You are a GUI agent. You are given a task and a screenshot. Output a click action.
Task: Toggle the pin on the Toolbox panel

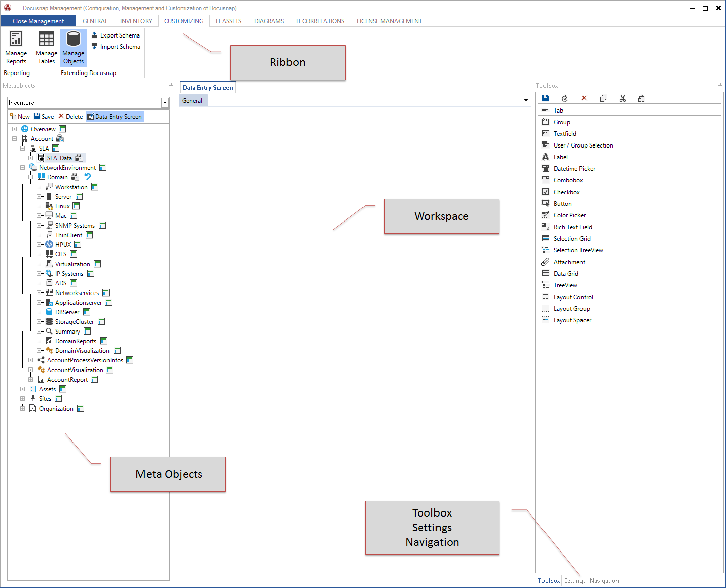point(720,85)
